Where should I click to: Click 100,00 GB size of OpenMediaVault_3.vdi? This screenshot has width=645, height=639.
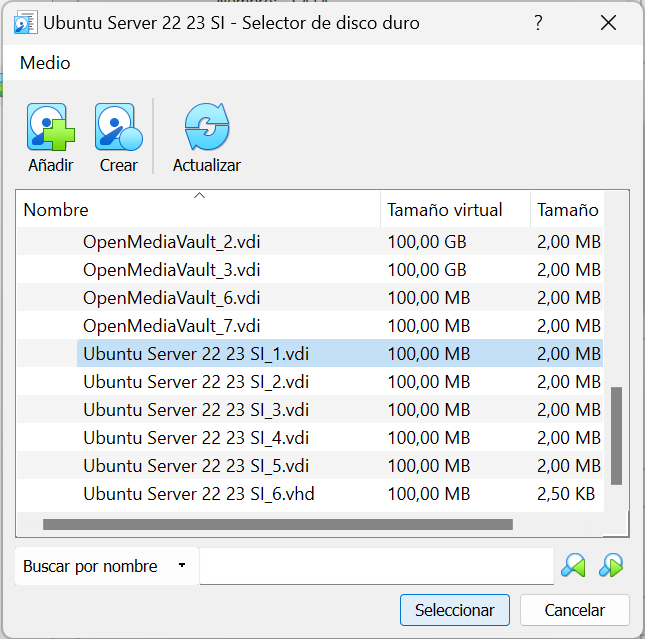pos(427,270)
